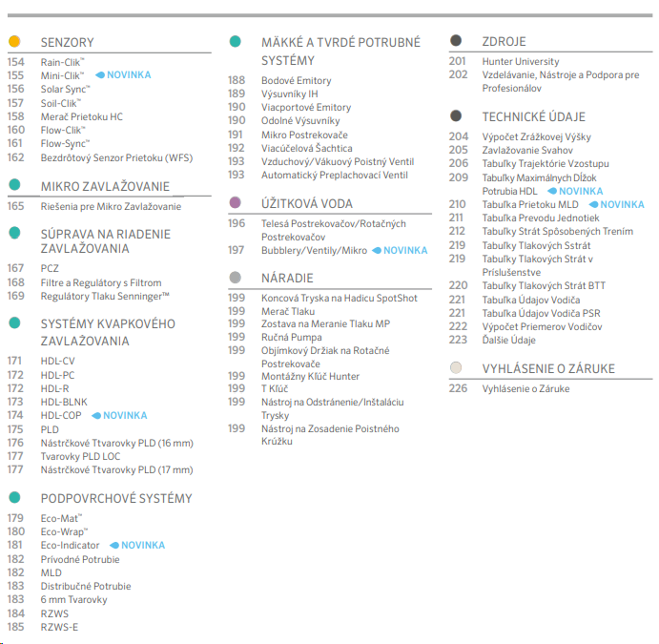This screenshot has width=659, height=644.
Task: Open the Viacportové Emitory entry
Action: pos(306,108)
